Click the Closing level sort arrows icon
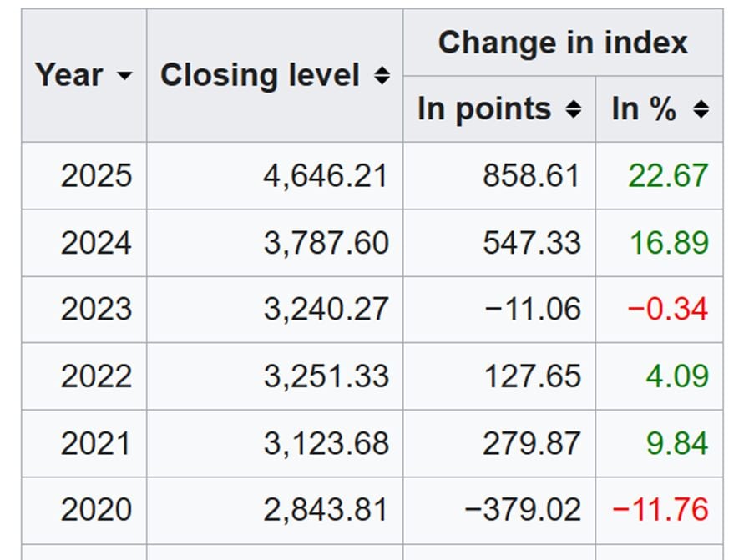This screenshot has width=754, height=560. coord(382,76)
